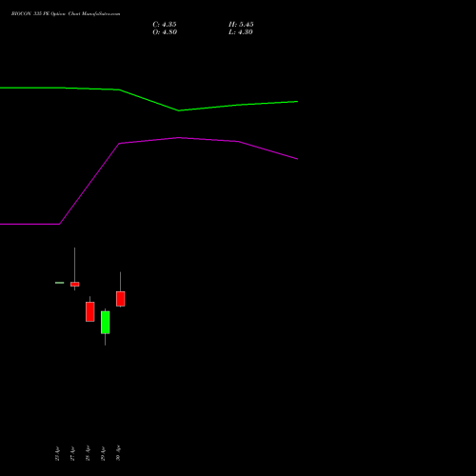Viewport: 476px width, 476px height.
Task: Click the red candlestick for 30 Apr
Action: [121, 299]
